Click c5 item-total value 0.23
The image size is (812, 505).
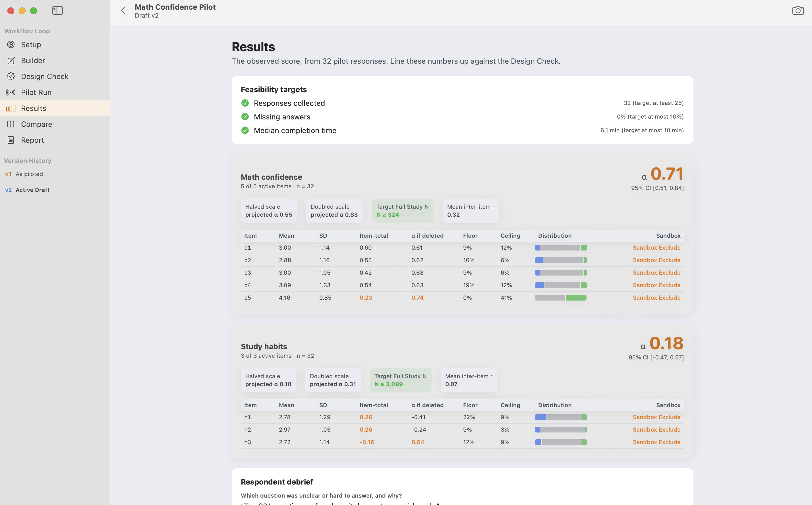[366, 298]
